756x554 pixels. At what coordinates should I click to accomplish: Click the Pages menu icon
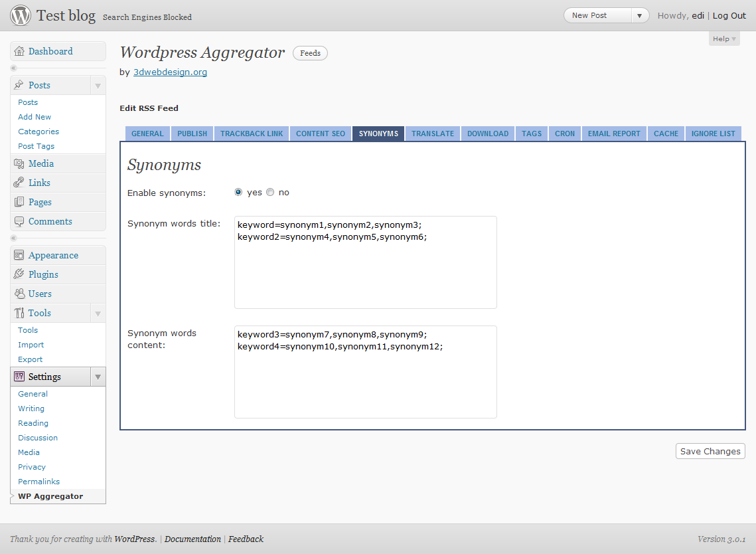(x=19, y=202)
